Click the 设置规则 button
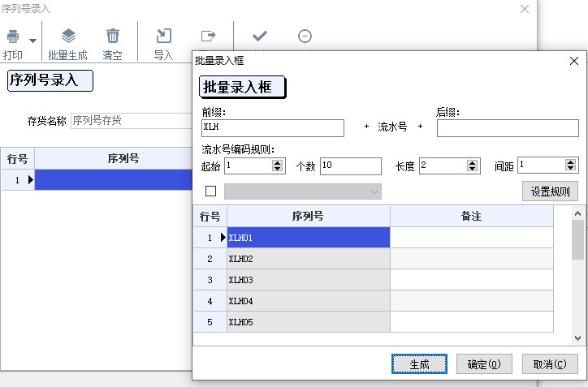This screenshot has width=588, height=387. point(550,191)
